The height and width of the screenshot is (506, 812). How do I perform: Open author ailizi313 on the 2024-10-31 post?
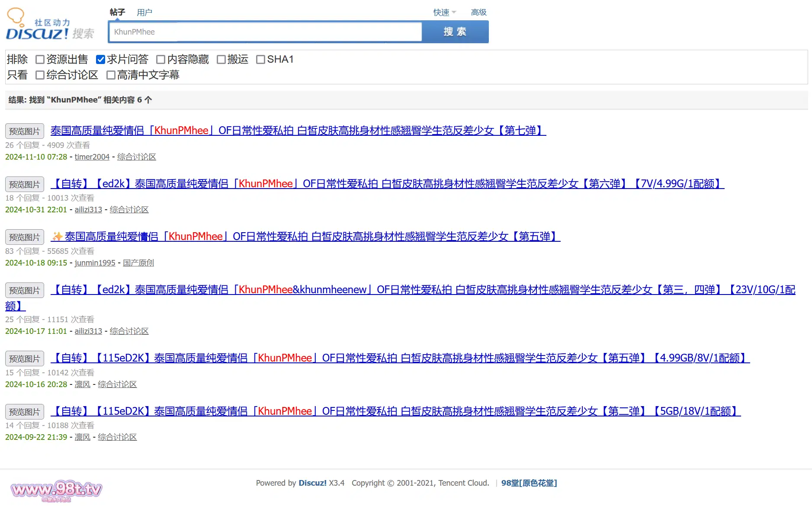click(x=88, y=209)
